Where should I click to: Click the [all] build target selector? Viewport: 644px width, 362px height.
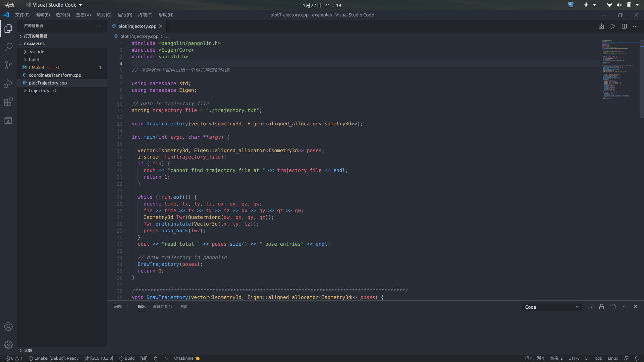(x=144, y=358)
